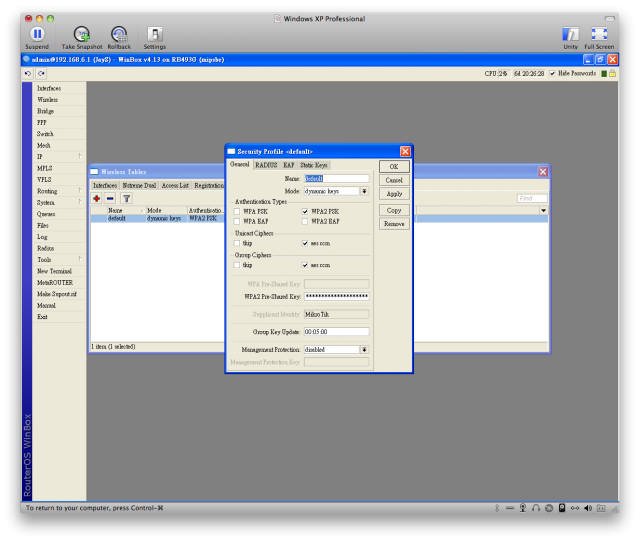Open the Wireless Tables column dropdown arrow
The height and width of the screenshot is (542, 640).
pyautogui.click(x=543, y=211)
